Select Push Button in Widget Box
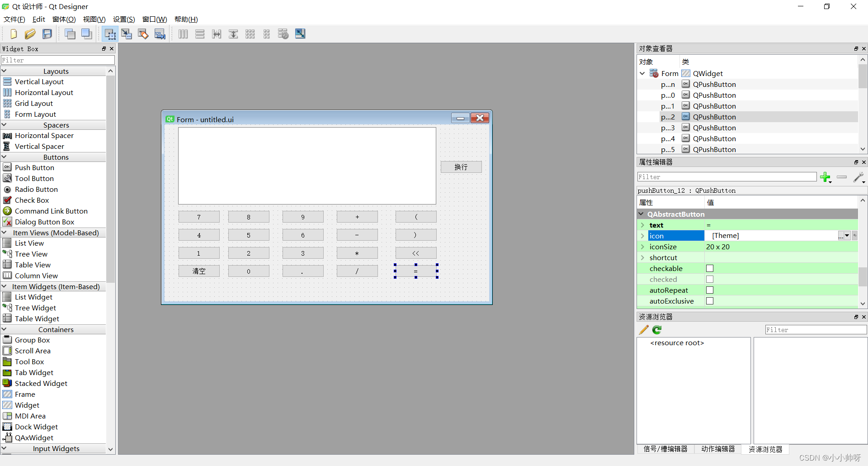Screen dimensions: 868x466 point(34,167)
